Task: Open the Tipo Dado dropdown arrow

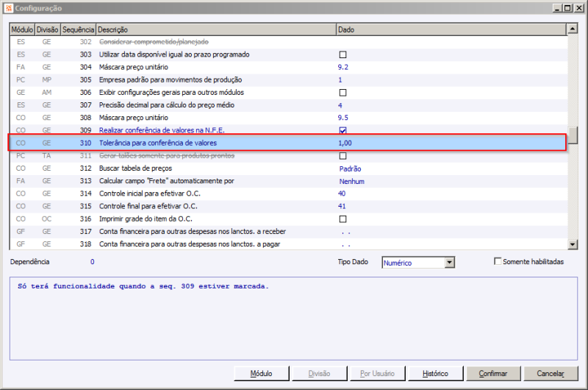Action: [450, 263]
